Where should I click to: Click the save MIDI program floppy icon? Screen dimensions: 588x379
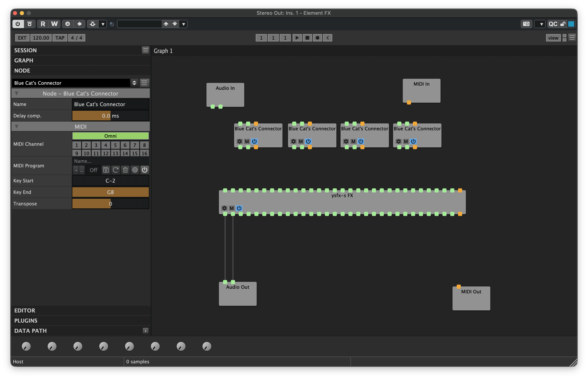coord(106,170)
